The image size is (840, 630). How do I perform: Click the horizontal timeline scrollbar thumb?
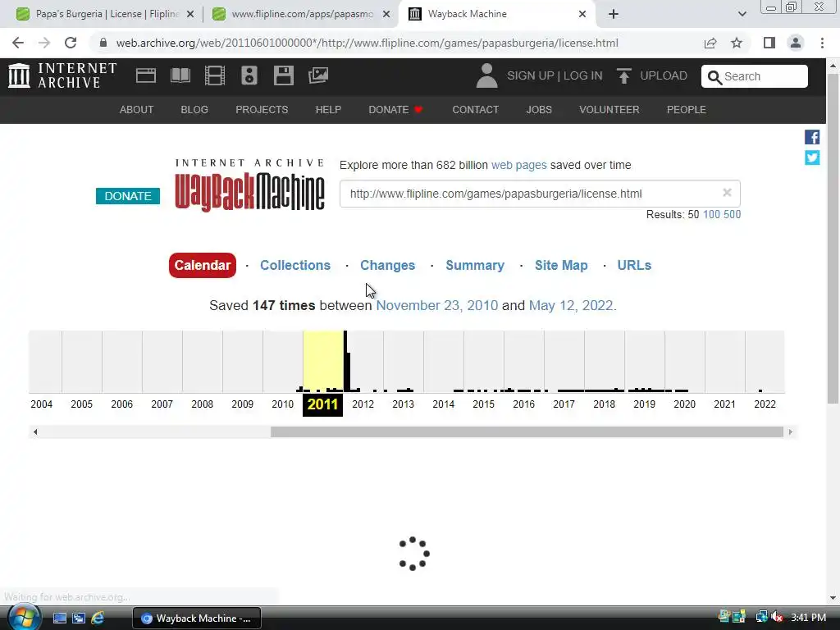[x=527, y=431]
